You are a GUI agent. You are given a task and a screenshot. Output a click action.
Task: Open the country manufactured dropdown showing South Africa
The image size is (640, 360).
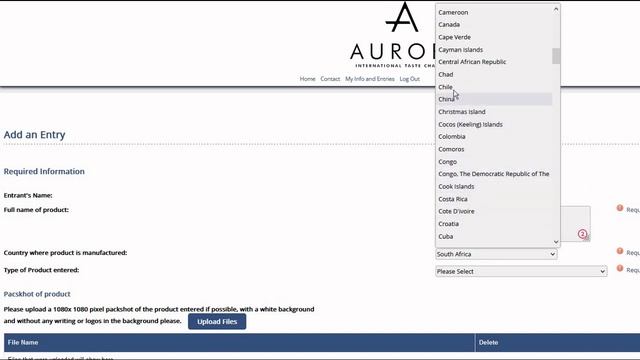[x=496, y=254]
